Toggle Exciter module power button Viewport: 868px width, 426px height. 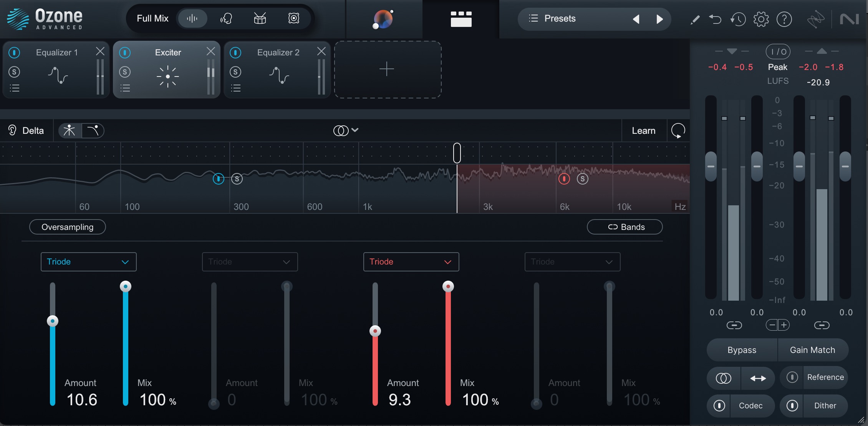[125, 52]
